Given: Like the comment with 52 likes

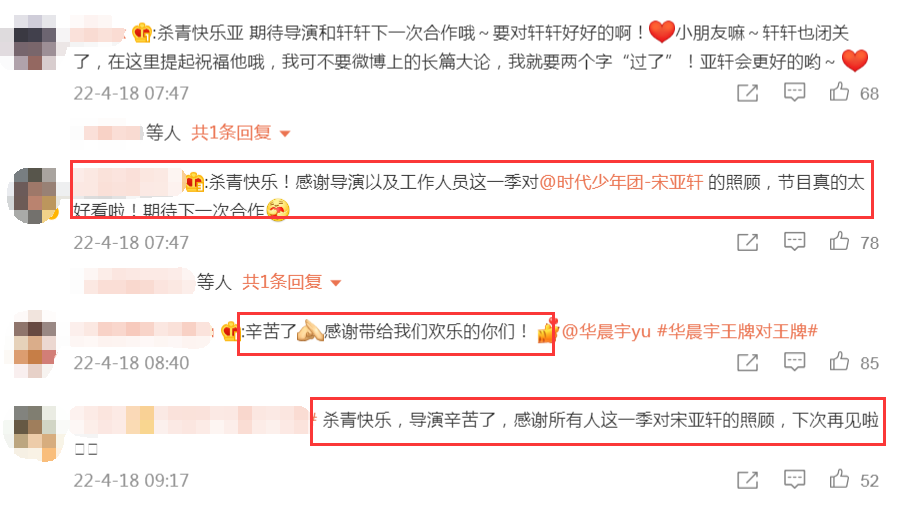Looking at the screenshot, I should tap(839, 479).
